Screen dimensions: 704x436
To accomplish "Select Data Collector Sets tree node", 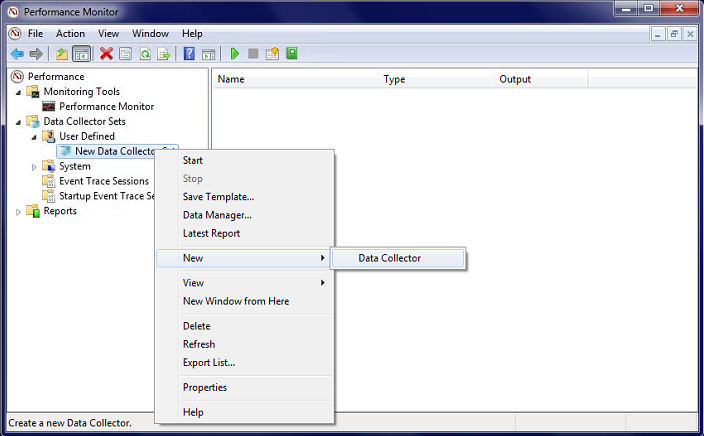I will tap(84, 121).
